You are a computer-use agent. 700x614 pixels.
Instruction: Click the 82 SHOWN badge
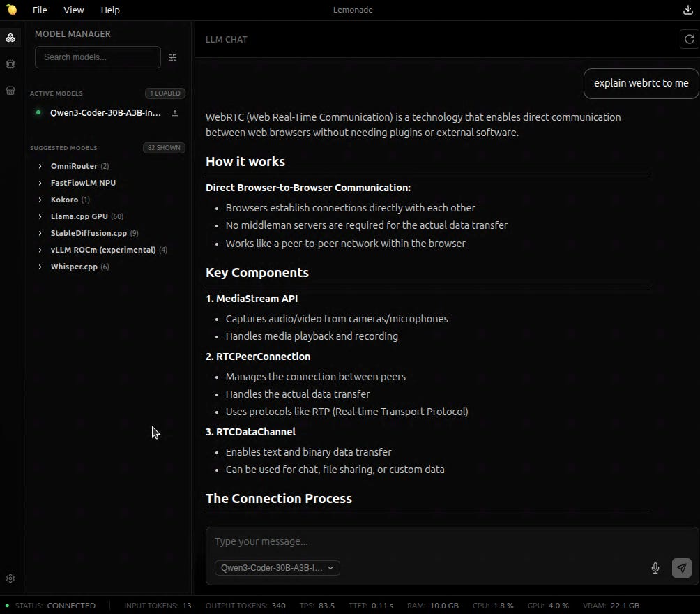[x=164, y=148]
